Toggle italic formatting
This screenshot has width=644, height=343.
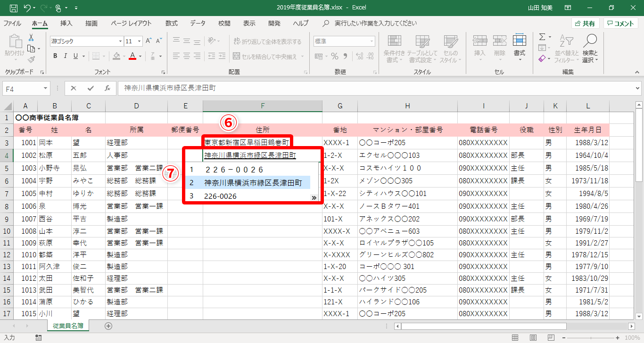[66, 56]
